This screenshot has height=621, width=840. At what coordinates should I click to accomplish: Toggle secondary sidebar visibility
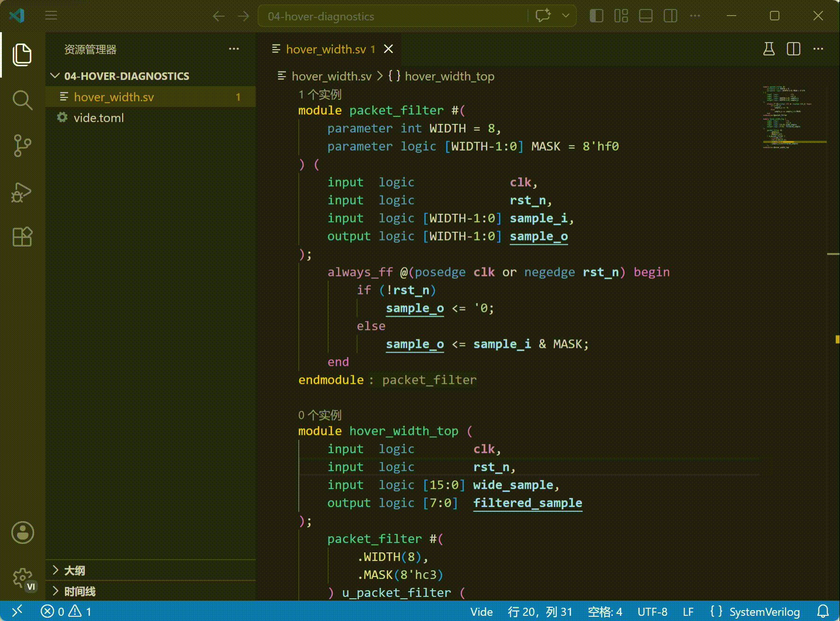[x=670, y=16]
